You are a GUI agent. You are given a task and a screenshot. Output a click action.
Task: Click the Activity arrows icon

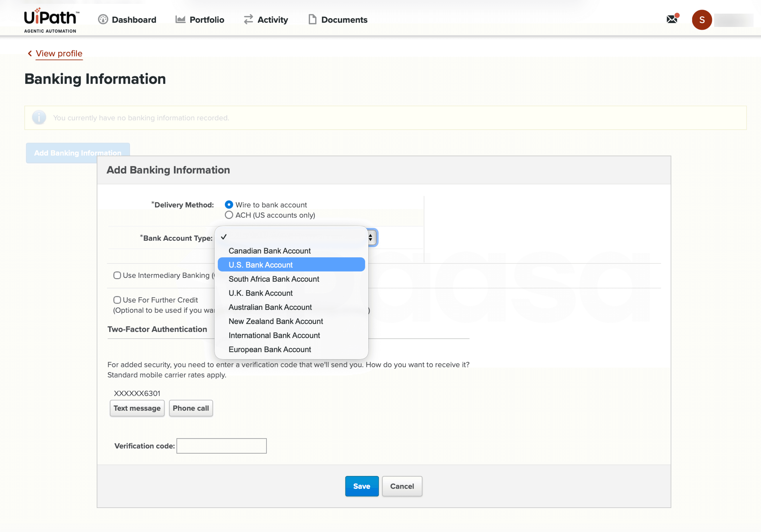tap(248, 20)
